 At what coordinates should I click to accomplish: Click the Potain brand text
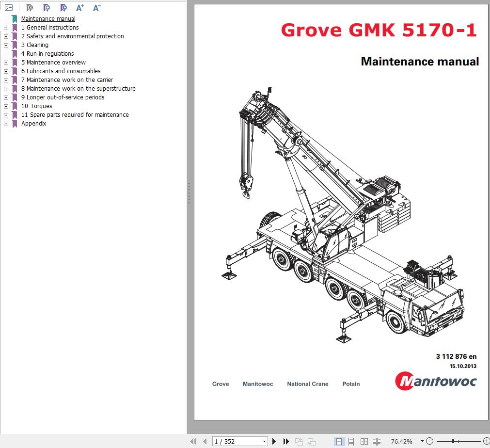pyautogui.click(x=351, y=384)
